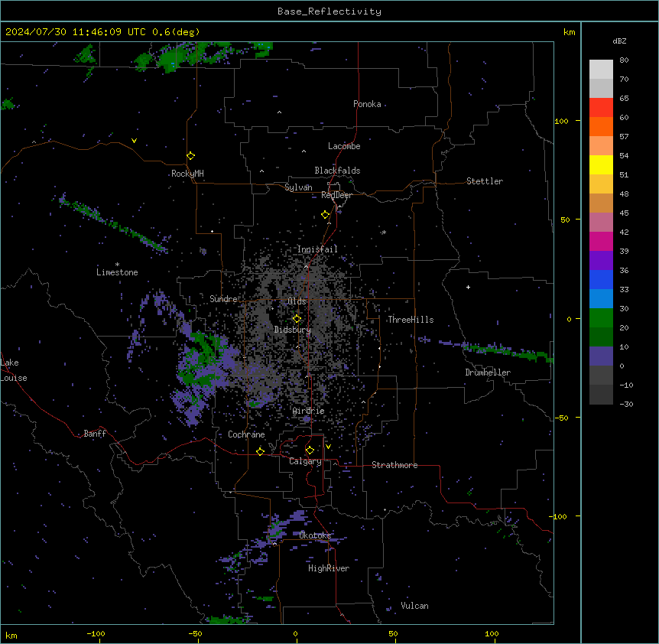This screenshot has width=659, height=644.
Task: Click the Didsbury city label
Action: pos(293,330)
